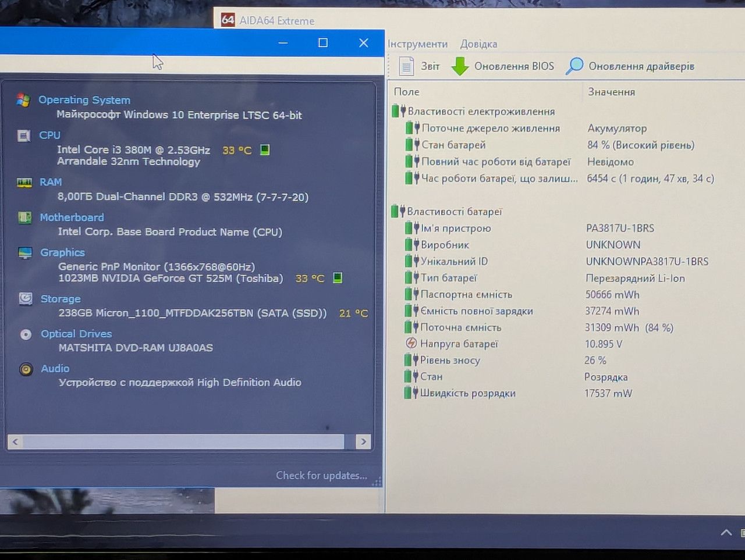Click the Intel Core i3 380M @ 2.53GHz text

point(134,150)
